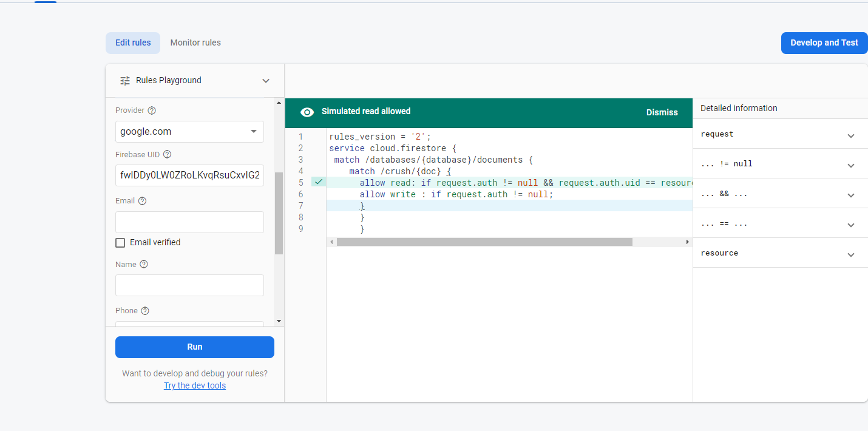868x431 pixels.
Task: Switch to the Edit rules tab
Action: pos(133,43)
